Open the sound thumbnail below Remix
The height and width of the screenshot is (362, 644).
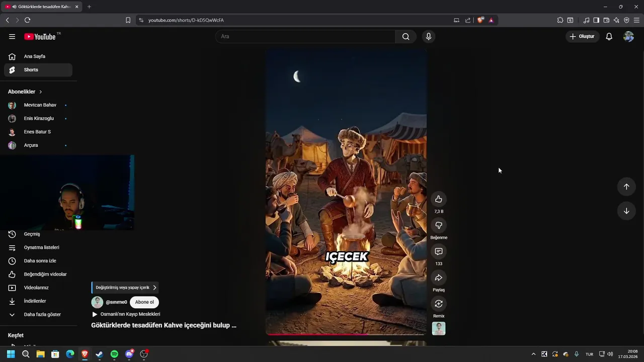point(439,328)
